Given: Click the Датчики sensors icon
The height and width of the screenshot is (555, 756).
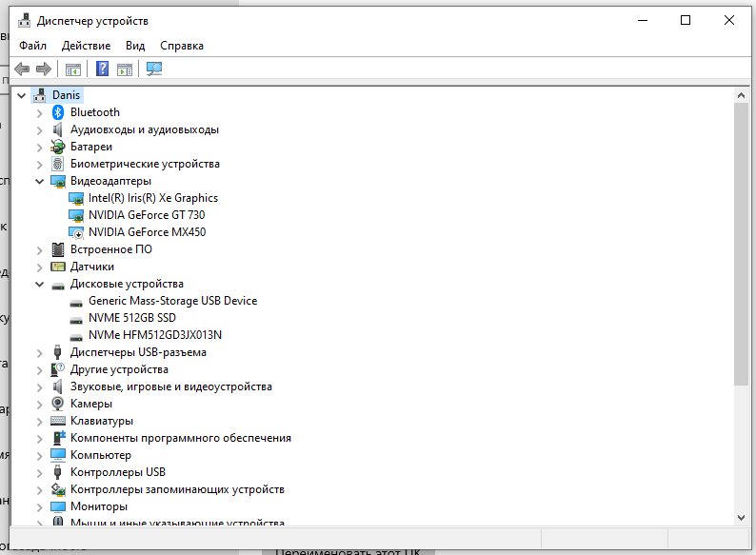Looking at the screenshot, I should [58, 267].
